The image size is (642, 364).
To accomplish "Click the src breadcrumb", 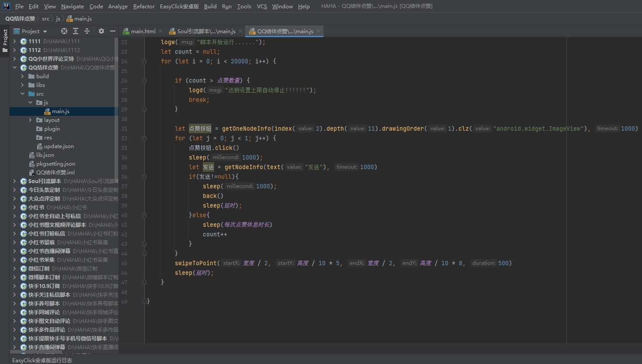I will pyautogui.click(x=45, y=18).
